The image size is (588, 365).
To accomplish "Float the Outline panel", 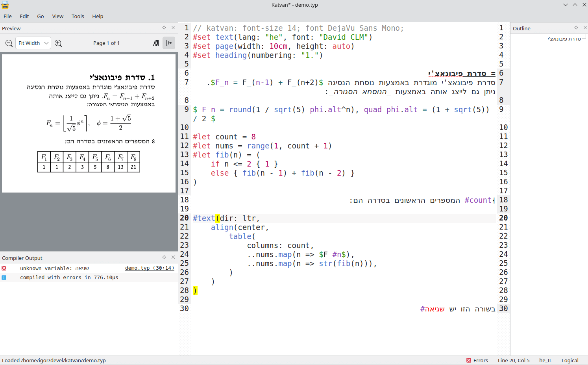I will coord(576,28).
